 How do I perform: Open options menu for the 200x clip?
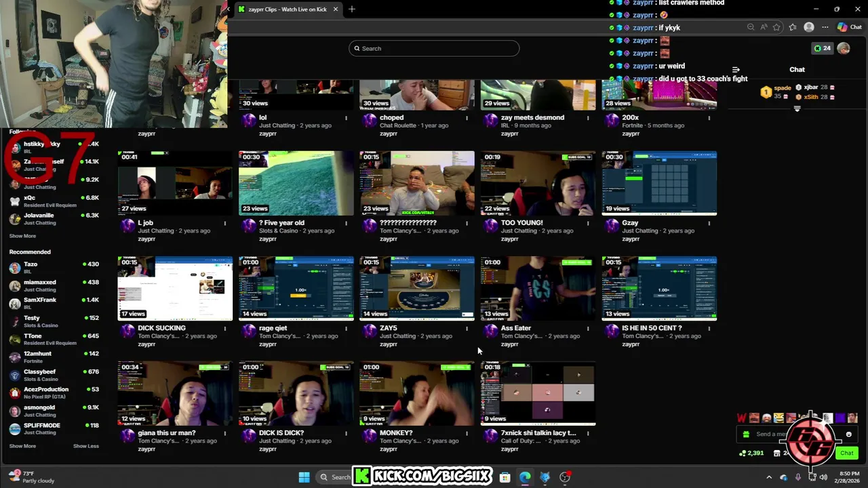709,118
